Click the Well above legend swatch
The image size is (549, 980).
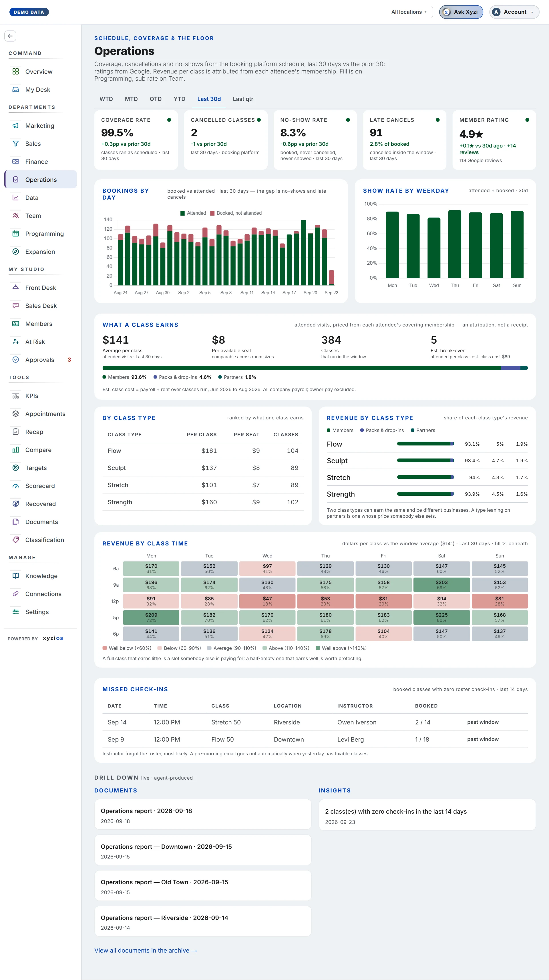point(318,648)
